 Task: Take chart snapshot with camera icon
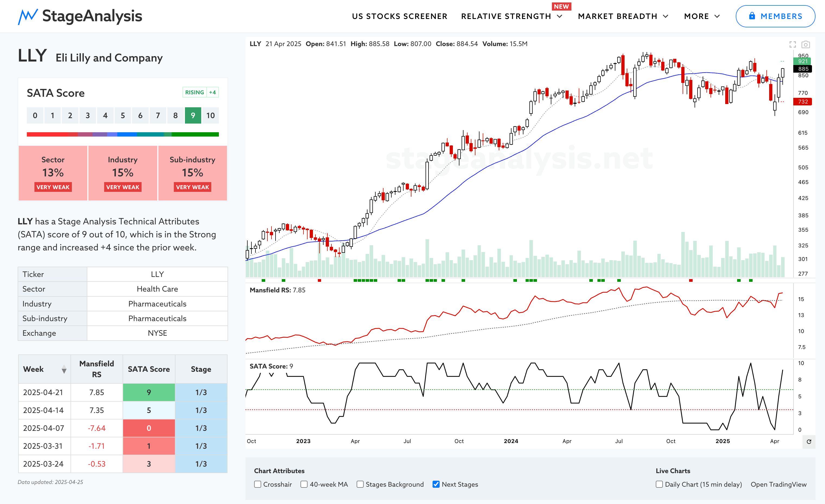[805, 44]
